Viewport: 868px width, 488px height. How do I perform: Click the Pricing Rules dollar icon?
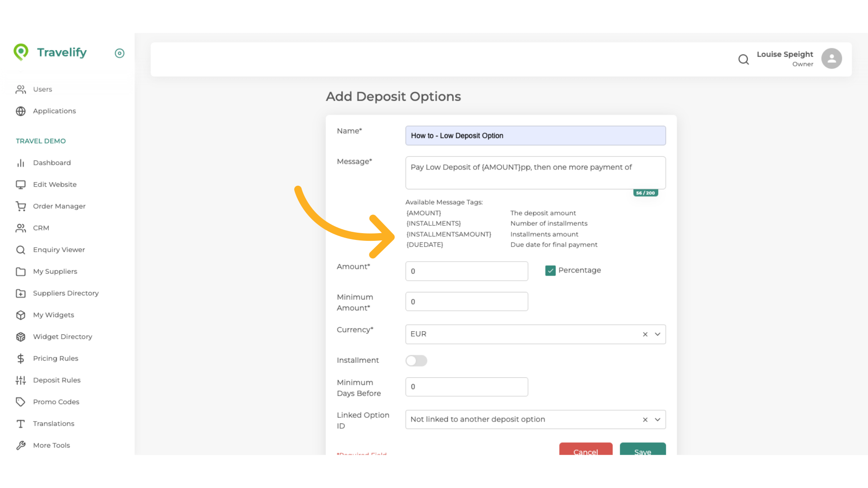pos(21,358)
